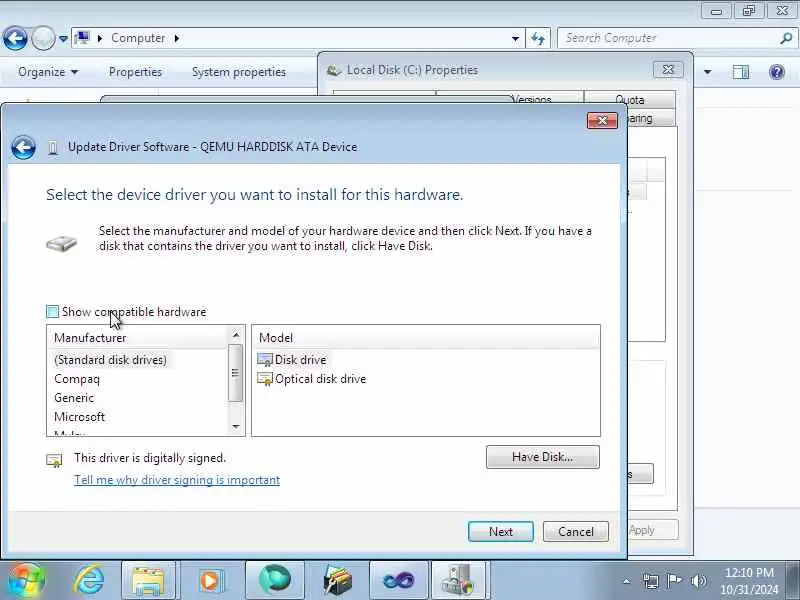The width and height of the screenshot is (800, 600).
Task: Click Manufacturer list scroll up arrow
Action: 236,335
